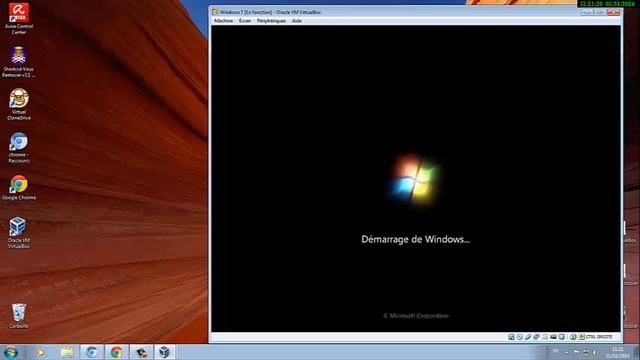The height and width of the screenshot is (360, 640).
Task: Open the file explorer folder taskbar icon
Action: click(x=67, y=352)
